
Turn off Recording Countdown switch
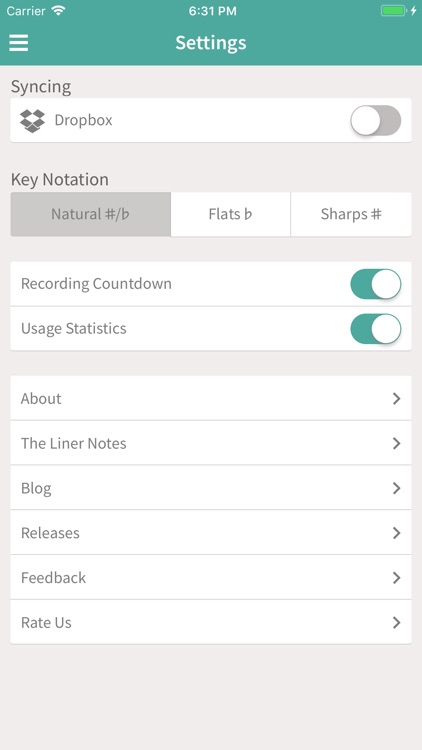coord(376,284)
